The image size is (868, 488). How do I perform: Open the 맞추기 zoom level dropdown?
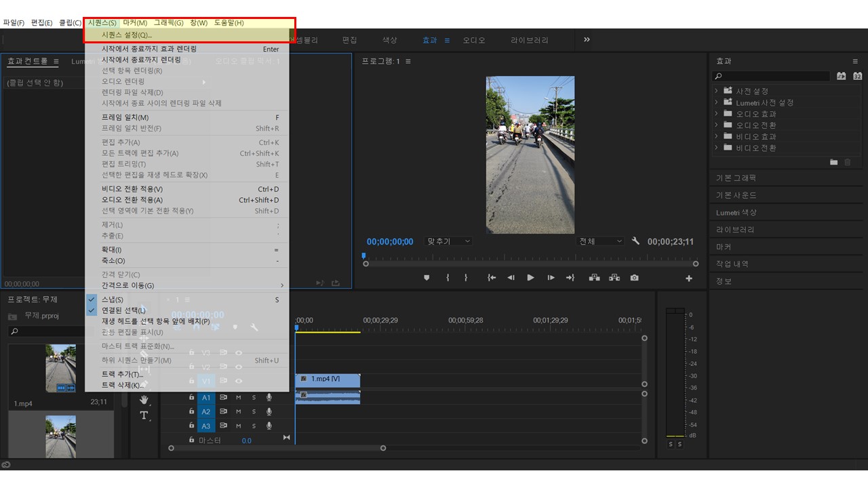coord(448,241)
